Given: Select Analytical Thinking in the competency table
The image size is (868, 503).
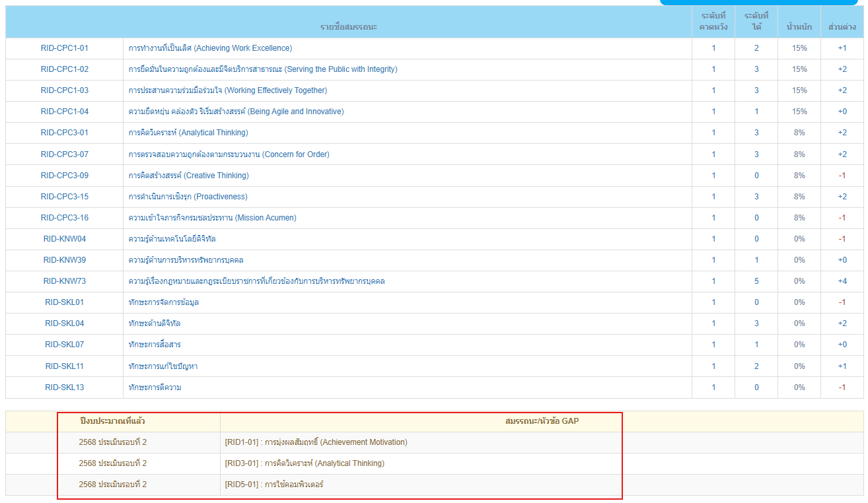Looking at the screenshot, I should click(x=188, y=133).
